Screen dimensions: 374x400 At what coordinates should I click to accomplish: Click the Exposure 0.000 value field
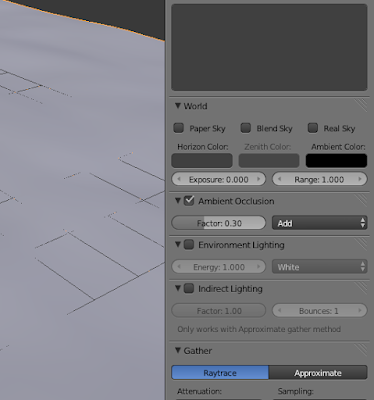click(x=219, y=179)
